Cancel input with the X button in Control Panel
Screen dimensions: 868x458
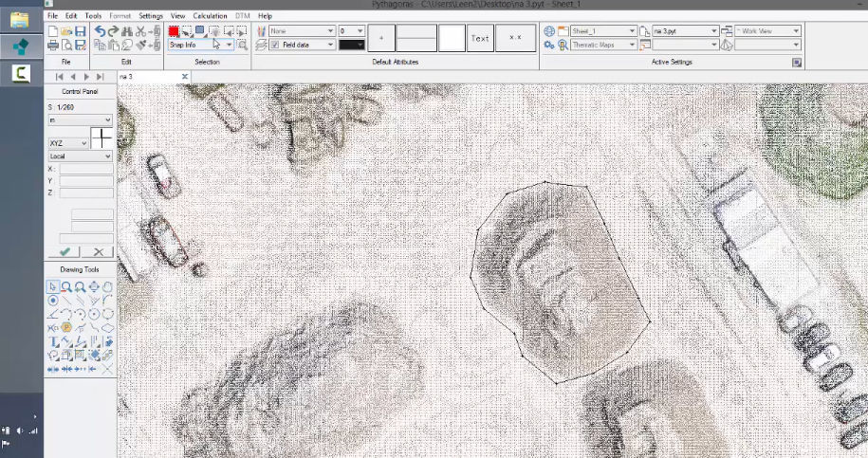(98, 252)
